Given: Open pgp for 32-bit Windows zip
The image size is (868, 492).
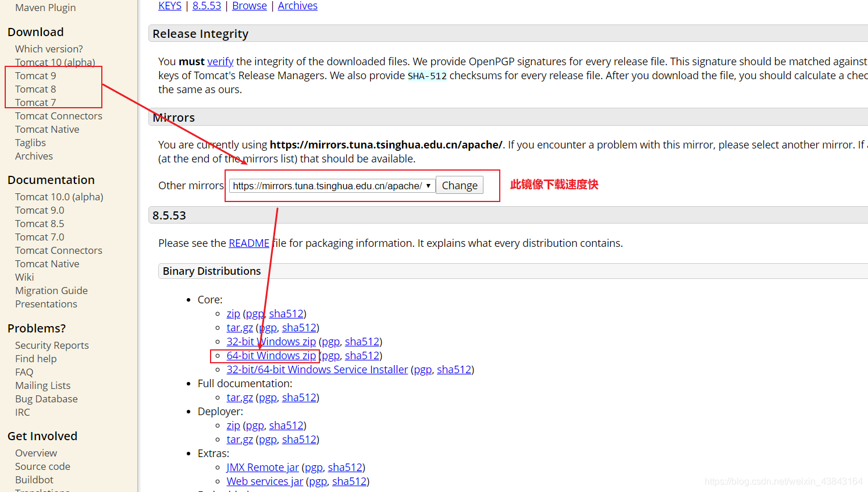Looking at the screenshot, I should point(330,342).
